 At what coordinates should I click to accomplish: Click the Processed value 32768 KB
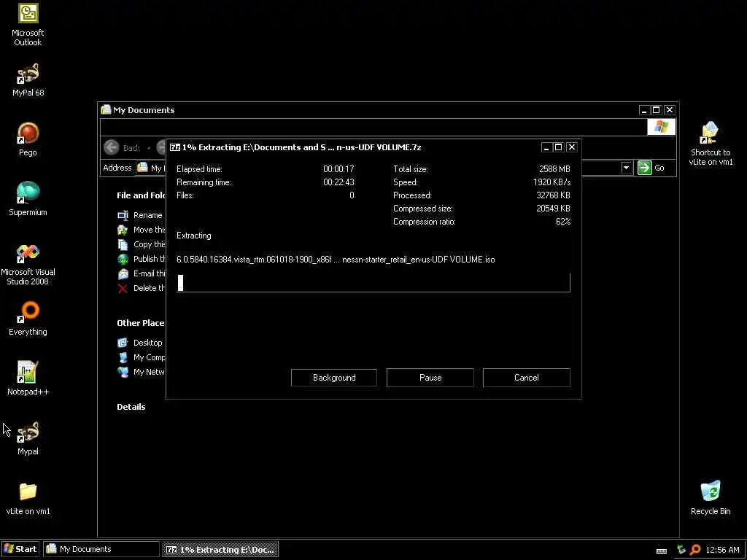[553, 195]
